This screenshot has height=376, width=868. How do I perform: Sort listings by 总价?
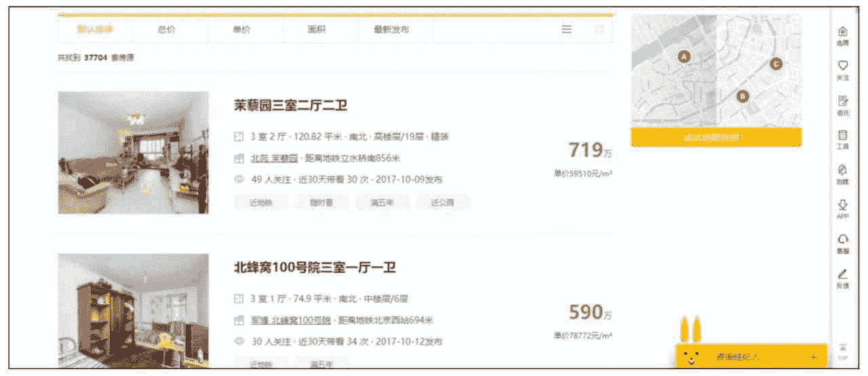(167, 30)
